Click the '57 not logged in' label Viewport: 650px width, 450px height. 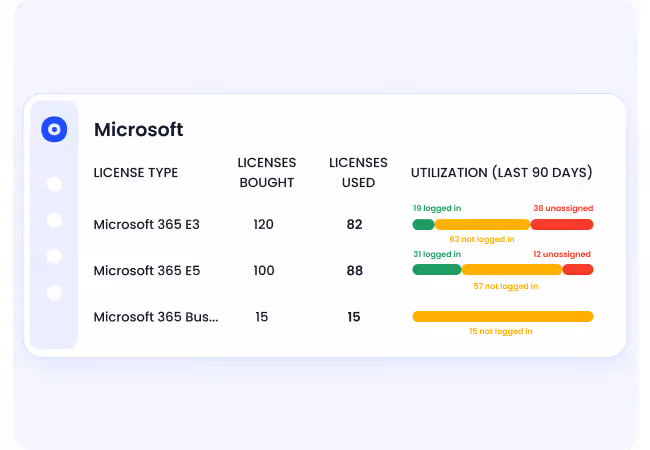(506, 286)
